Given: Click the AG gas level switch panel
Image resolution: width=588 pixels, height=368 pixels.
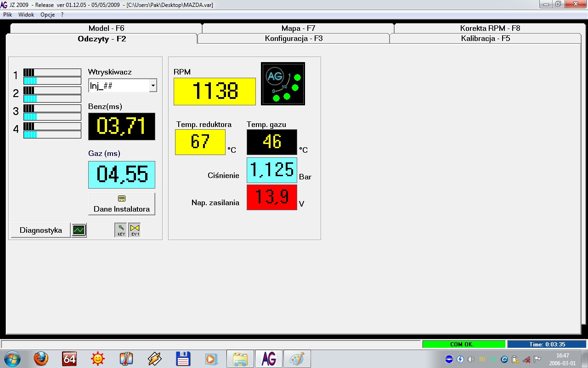Looking at the screenshot, I should point(283,84).
